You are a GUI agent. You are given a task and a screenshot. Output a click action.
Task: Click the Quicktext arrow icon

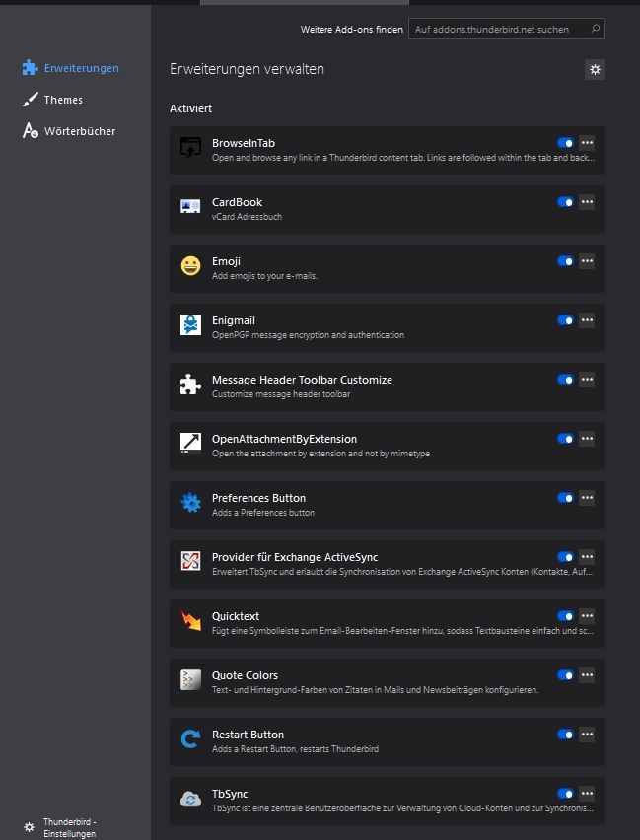click(190, 621)
